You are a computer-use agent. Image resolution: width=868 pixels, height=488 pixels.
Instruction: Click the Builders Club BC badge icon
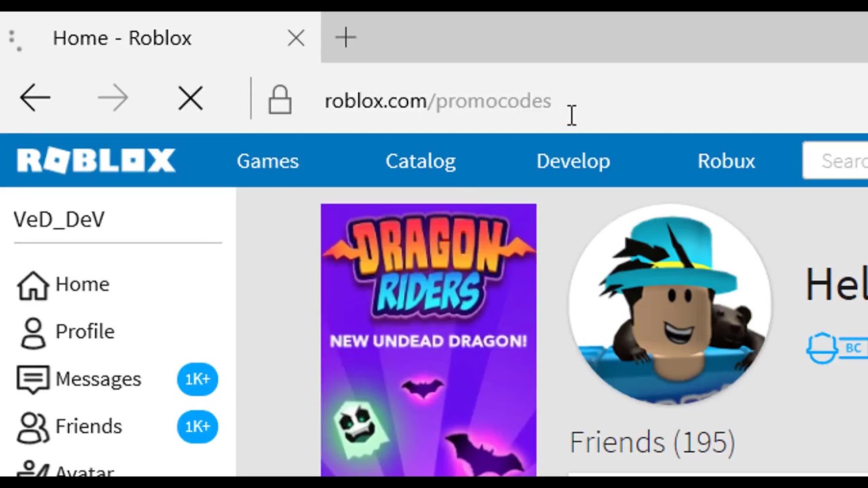[x=836, y=348]
